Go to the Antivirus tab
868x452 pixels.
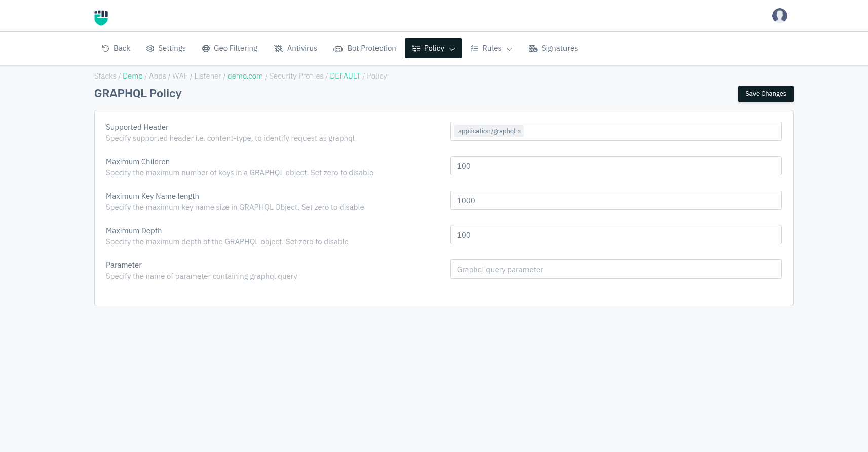point(301,48)
